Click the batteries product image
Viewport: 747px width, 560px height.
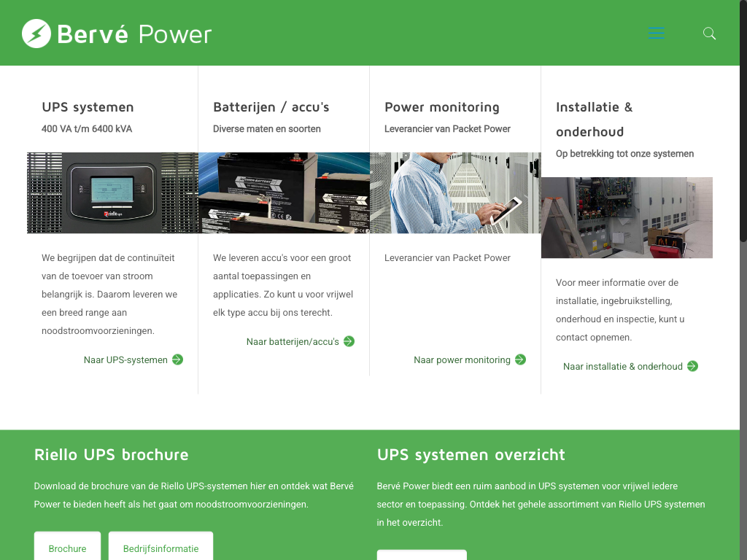pos(284,192)
